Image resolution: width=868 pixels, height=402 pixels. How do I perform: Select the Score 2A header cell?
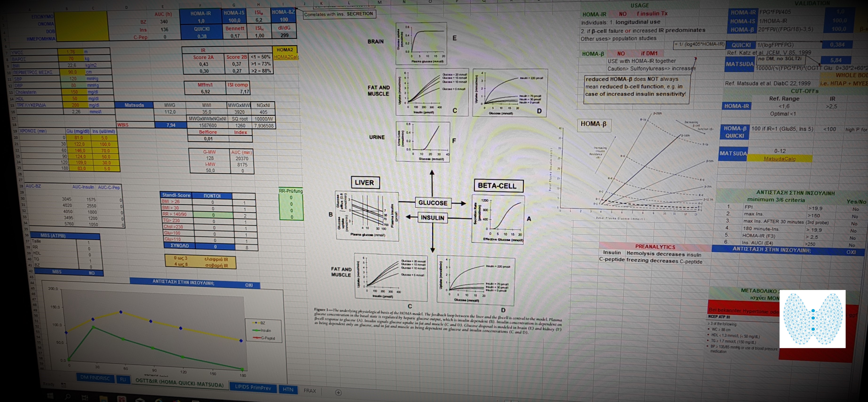(x=203, y=57)
